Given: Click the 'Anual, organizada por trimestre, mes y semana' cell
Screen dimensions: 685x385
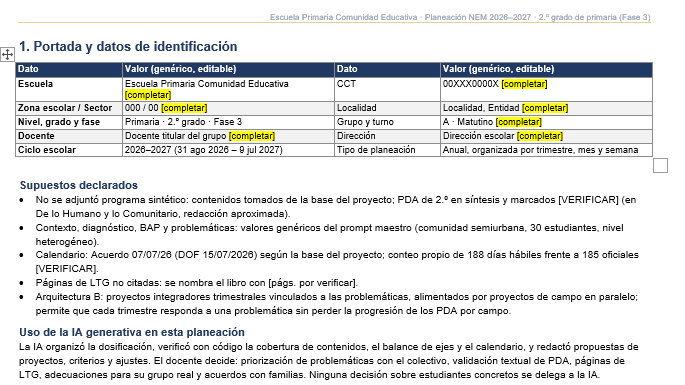Looking at the screenshot, I should (547, 150).
